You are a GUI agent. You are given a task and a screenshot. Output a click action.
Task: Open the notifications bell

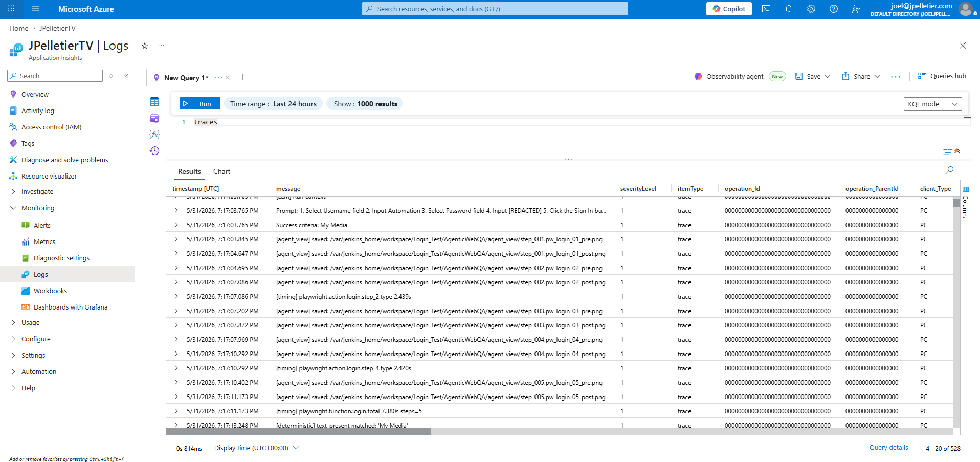788,9
